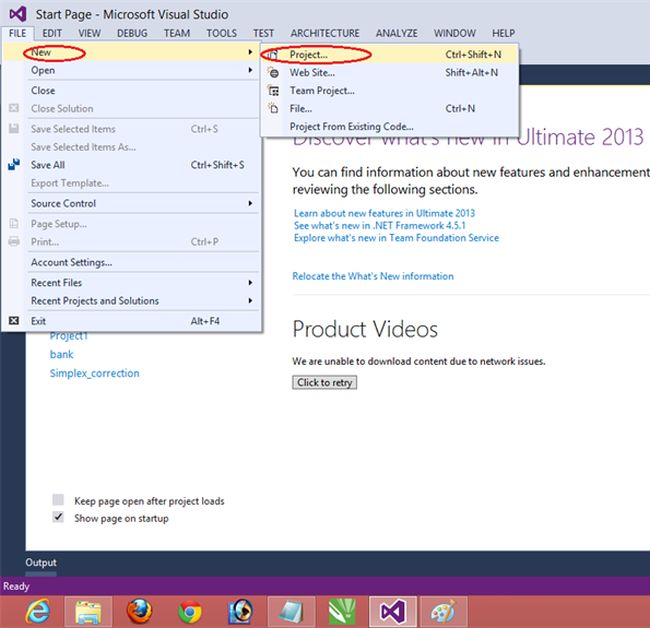Viewport: 650px width, 628px height.
Task: Expand the Source Control submenu arrow
Action: [250, 203]
